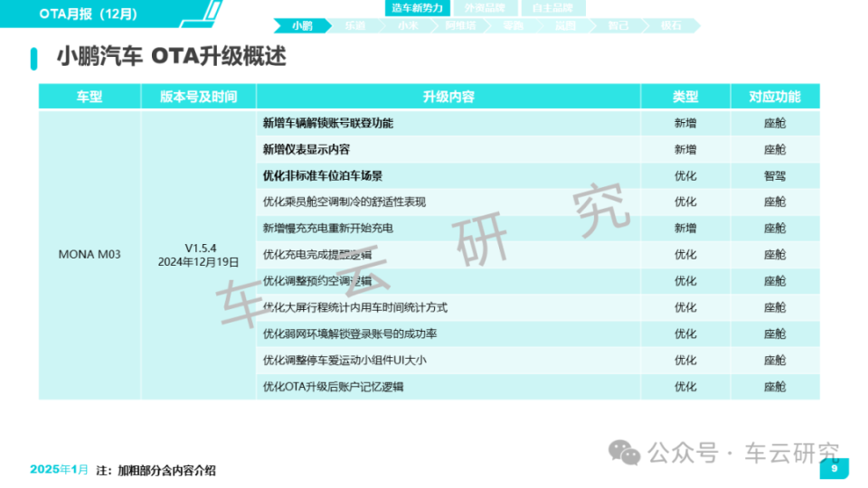Open the 乐道 brand tab

(x=354, y=25)
